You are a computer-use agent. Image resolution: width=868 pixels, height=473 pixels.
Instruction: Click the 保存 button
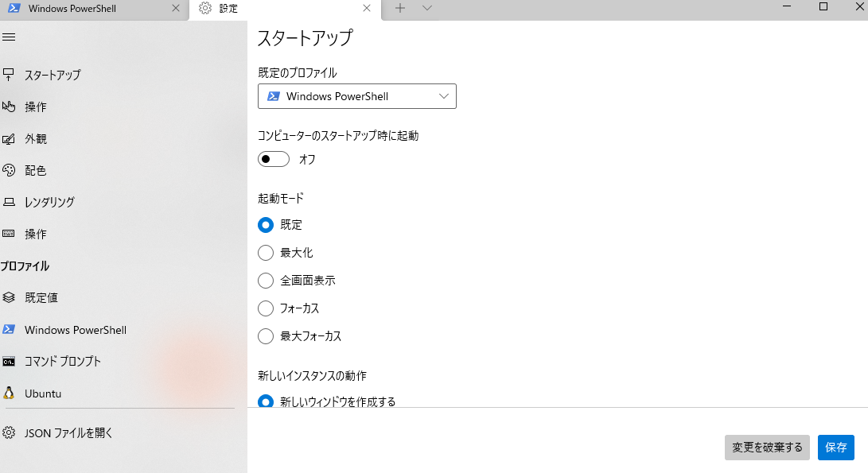point(836,447)
